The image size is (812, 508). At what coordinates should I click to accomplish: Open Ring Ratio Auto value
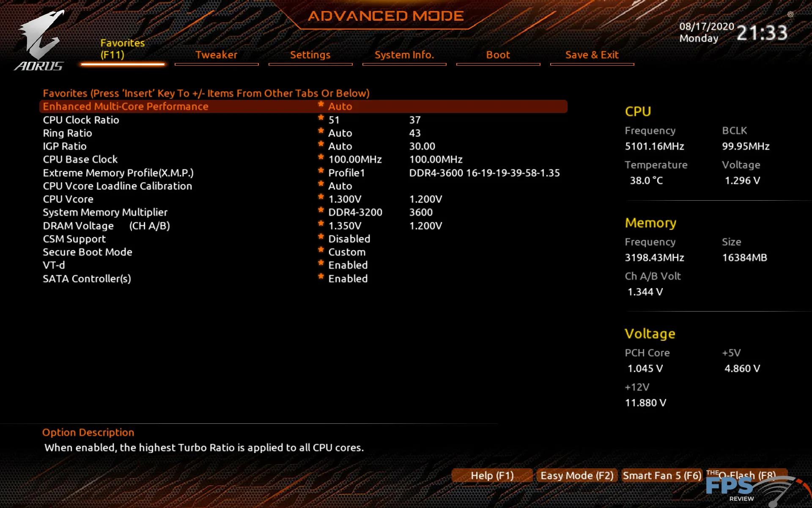coord(340,133)
